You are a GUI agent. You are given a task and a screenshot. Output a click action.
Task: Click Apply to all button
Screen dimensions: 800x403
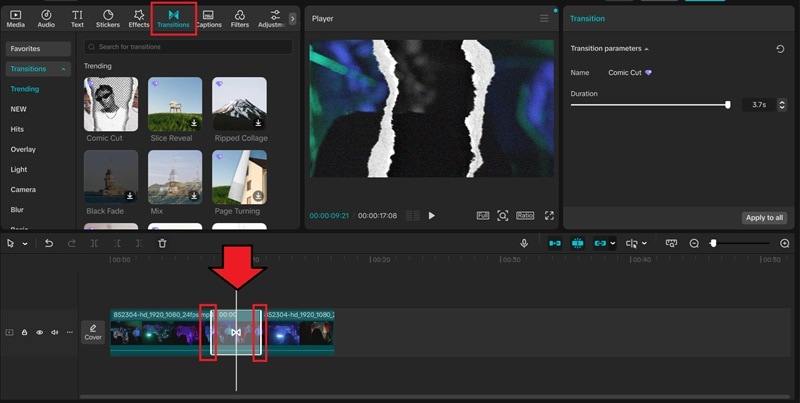click(x=764, y=218)
